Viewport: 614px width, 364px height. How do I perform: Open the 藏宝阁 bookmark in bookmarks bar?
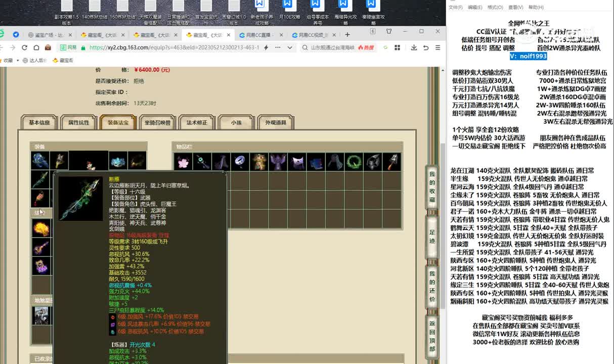point(63,60)
